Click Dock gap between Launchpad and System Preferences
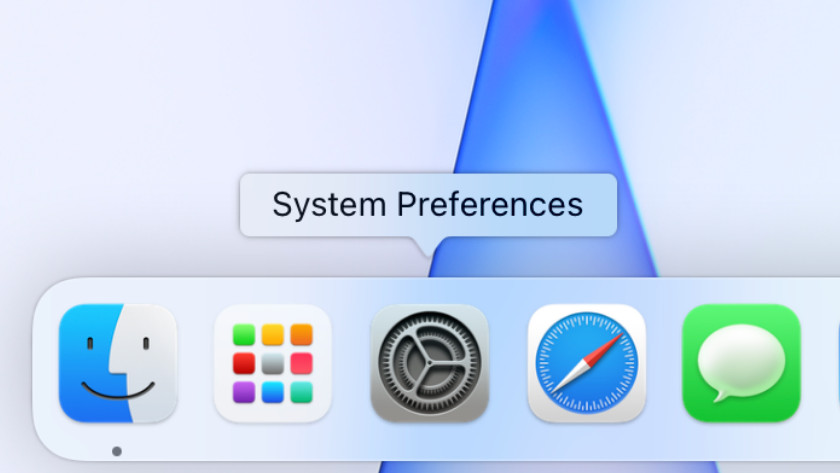840x473 pixels. 351,363
